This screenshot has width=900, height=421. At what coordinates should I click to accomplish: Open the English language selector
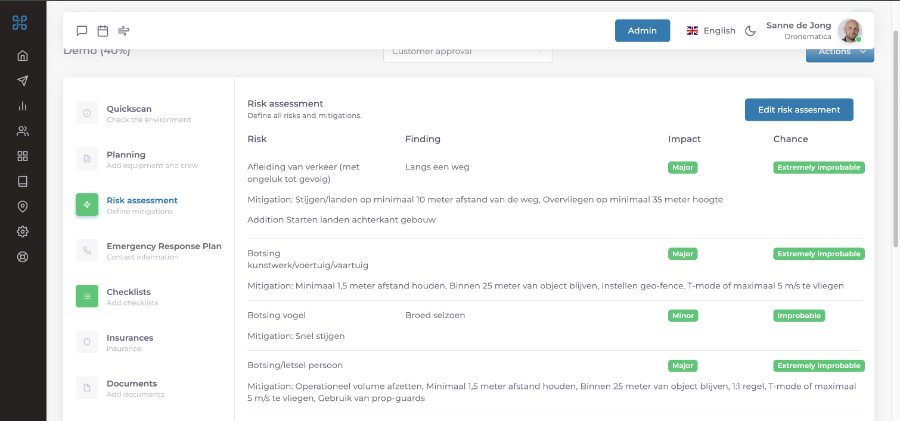point(711,31)
